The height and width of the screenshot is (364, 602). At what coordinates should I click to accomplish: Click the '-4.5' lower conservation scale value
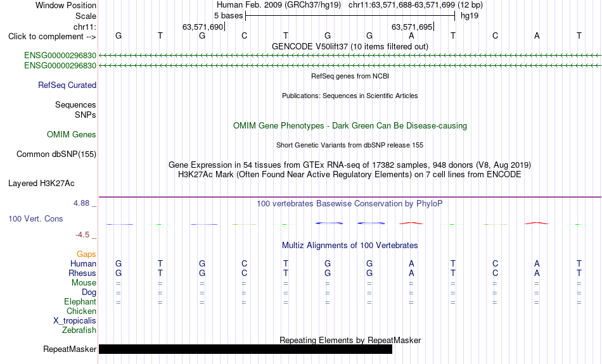pyautogui.click(x=82, y=234)
